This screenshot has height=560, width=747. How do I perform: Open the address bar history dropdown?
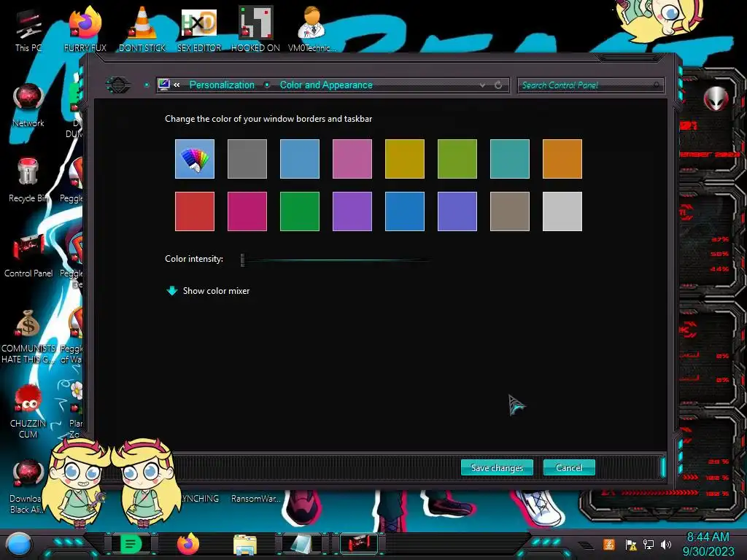coord(482,85)
